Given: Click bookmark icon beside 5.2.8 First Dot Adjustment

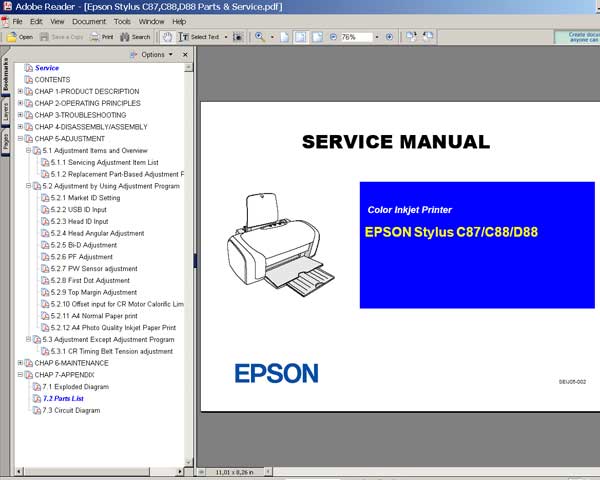Looking at the screenshot, I should [x=45, y=281].
